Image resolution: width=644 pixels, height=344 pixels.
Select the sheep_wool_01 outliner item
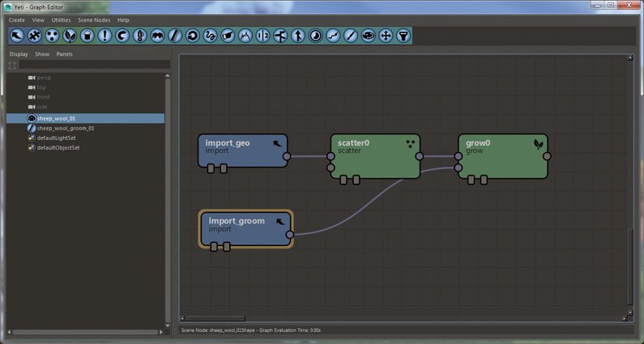click(85, 118)
